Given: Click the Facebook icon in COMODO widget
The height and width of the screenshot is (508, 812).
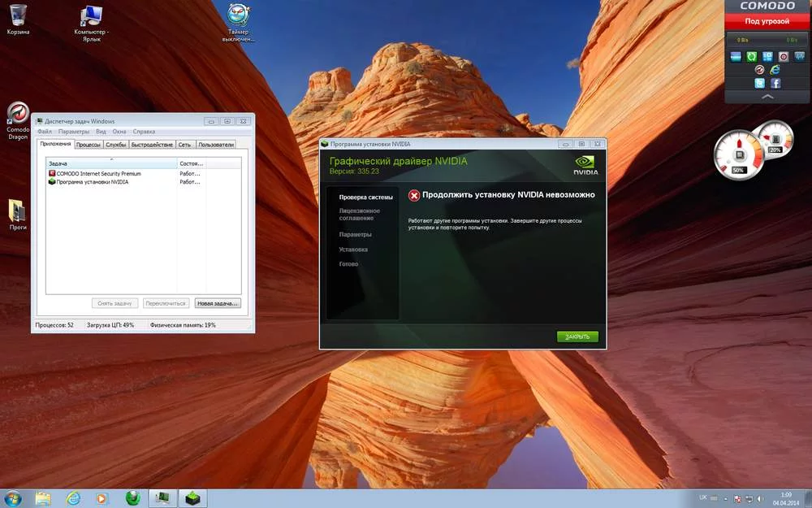Looking at the screenshot, I should [775, 83].
